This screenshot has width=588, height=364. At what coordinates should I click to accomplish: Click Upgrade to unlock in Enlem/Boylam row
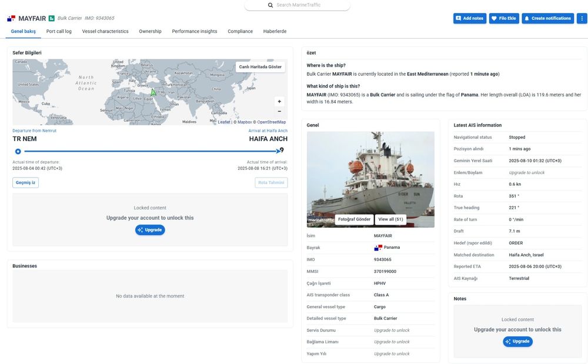(x=526, y=173)
